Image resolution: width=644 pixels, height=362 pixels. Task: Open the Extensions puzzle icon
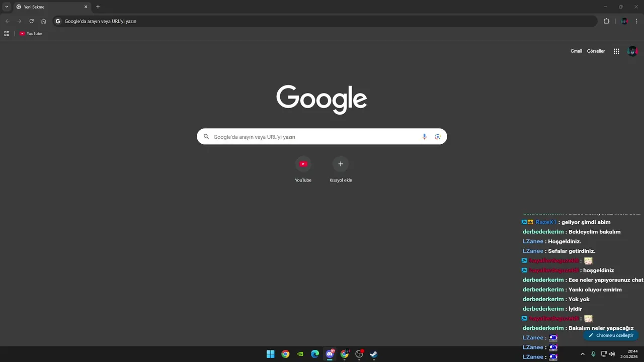606,21
